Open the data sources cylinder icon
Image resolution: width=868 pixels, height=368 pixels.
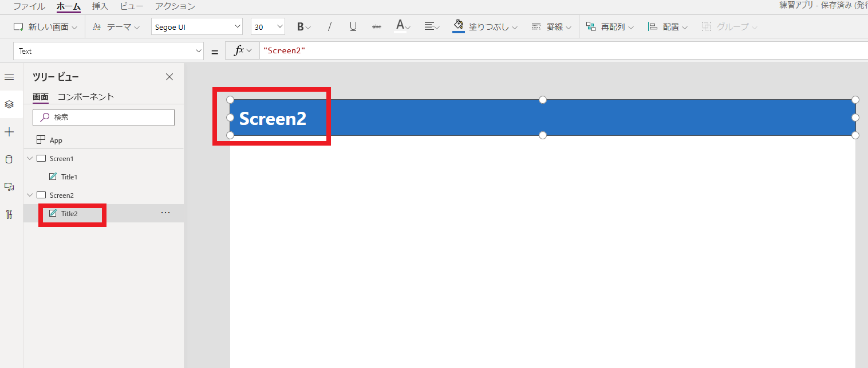pos(9,159)
